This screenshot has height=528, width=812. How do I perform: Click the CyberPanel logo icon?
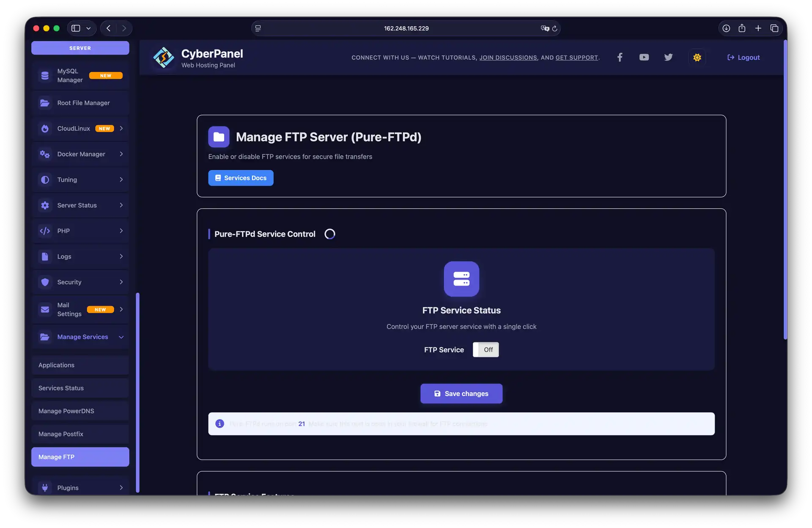point(164,58)
